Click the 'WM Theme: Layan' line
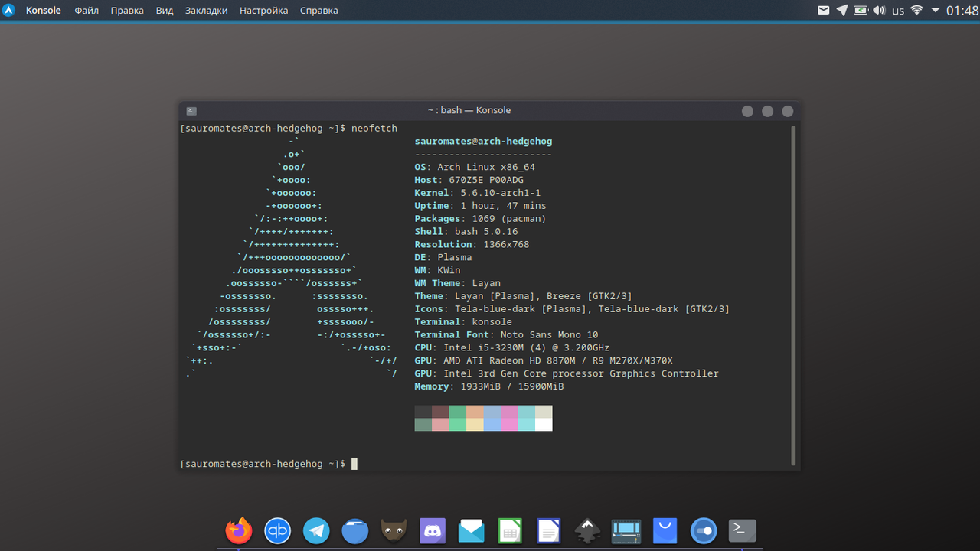 pos(458,283)
